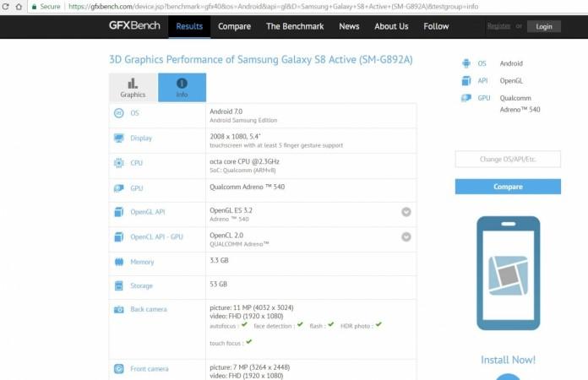Click the Front camera icon
The width and height of the screenshot is (588, 380).
[x=118, y=369]
